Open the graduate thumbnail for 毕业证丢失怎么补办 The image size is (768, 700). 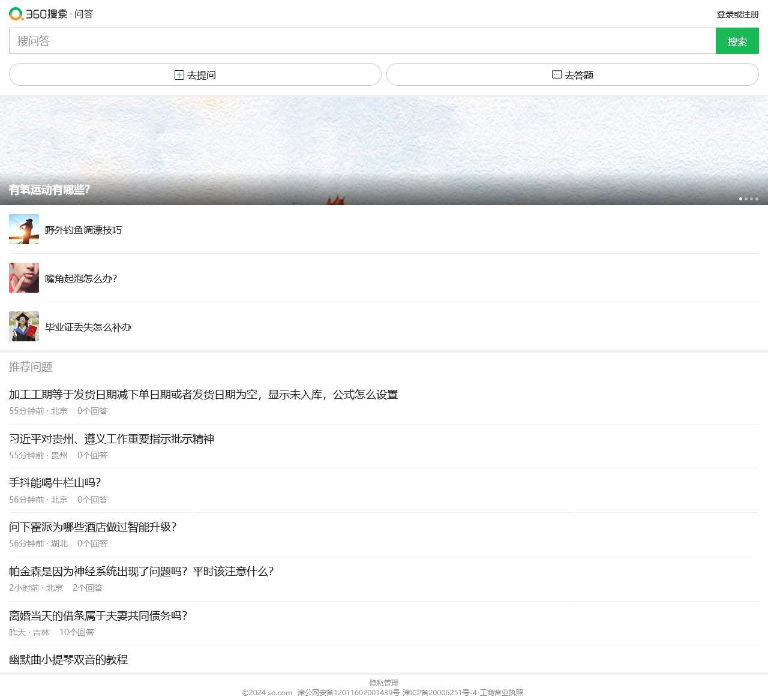pos(24,326)
